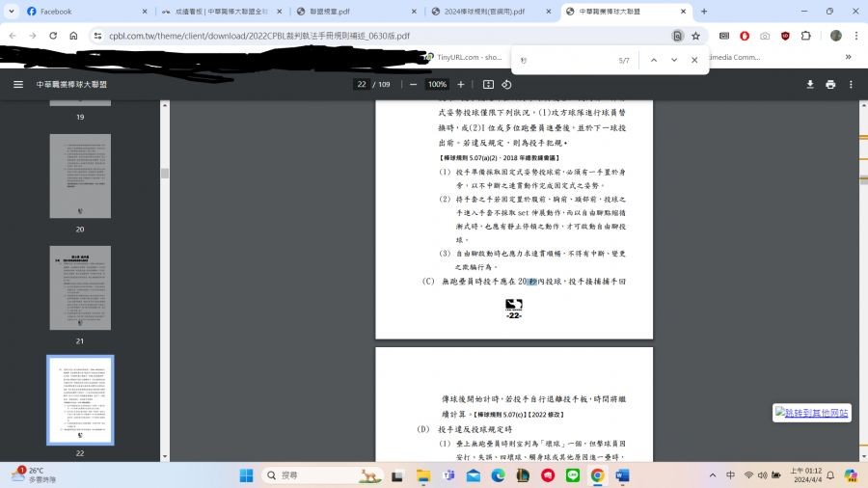Screen dimensions: 868x488
Task: Go to previous find result
Action: coord(654,60)
